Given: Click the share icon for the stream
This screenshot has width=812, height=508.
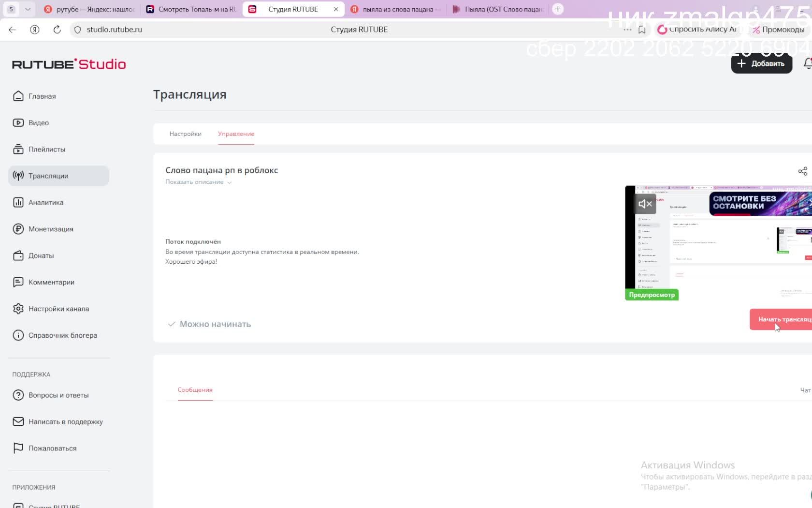Looking at the screenshot, I should point(802,171).
